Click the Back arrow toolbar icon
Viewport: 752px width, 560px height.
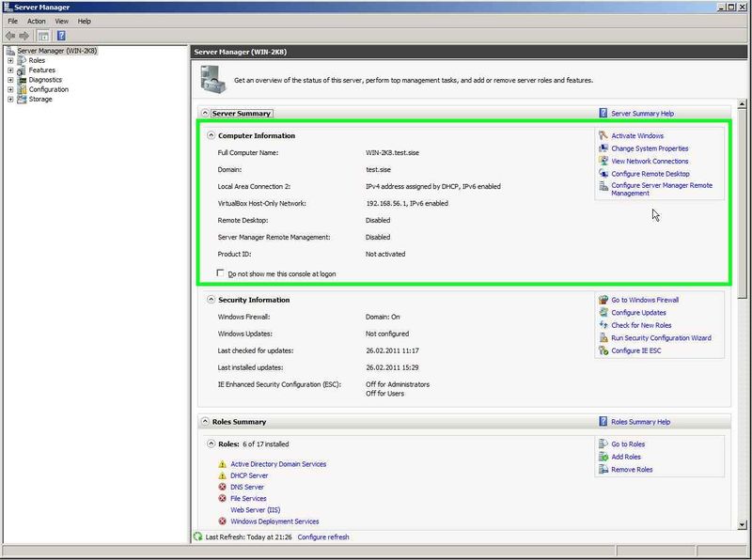point(10,36)
